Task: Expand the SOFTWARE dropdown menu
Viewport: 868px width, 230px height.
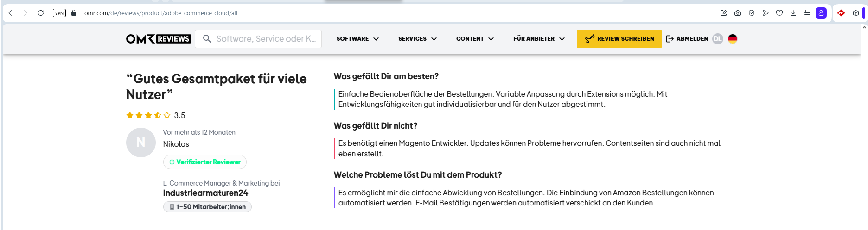Action: click(x=357, y=39)
